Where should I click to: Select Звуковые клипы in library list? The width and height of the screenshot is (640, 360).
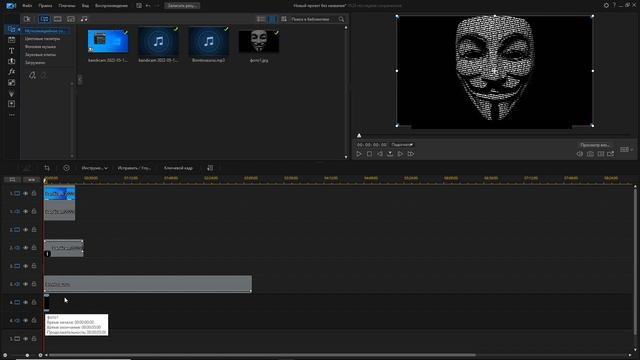[x=40, y=55]
